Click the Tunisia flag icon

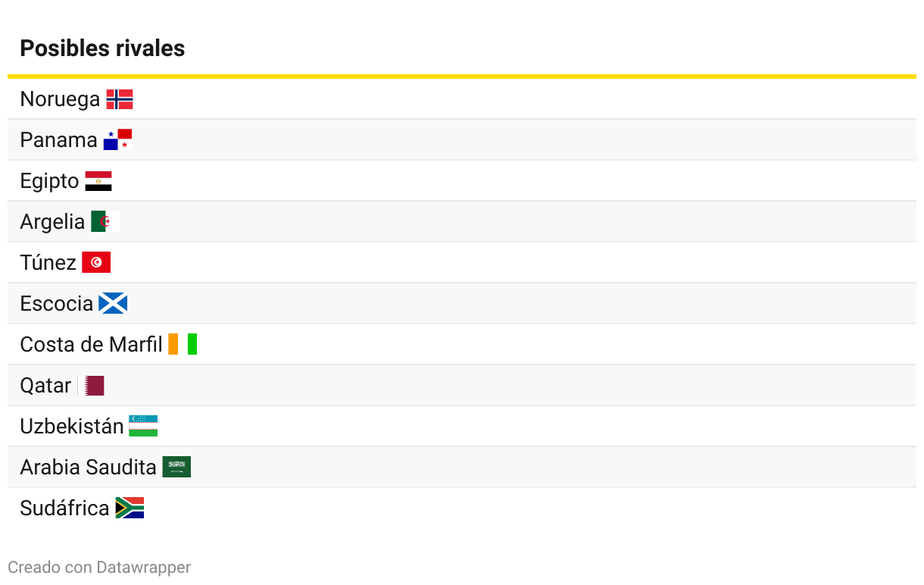click(96, 263)
